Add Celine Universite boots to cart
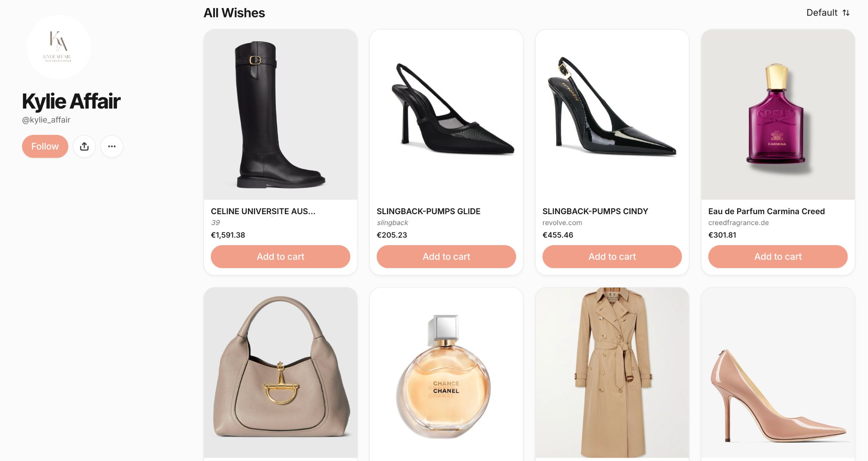868x461 pixels. click(281, 257)
